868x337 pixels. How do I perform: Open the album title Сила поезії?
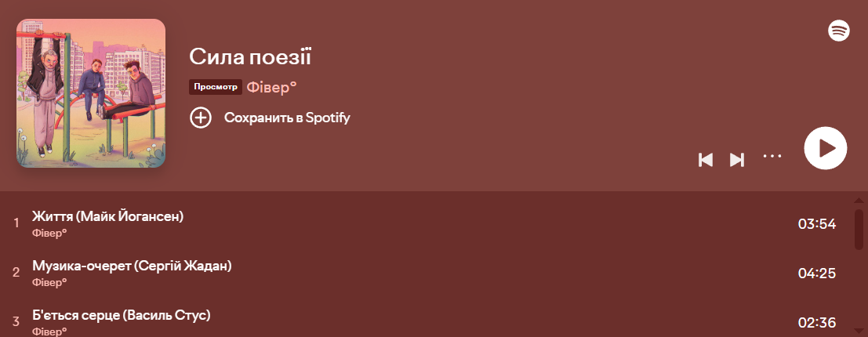pyautogui.click(x=251, y=56)
